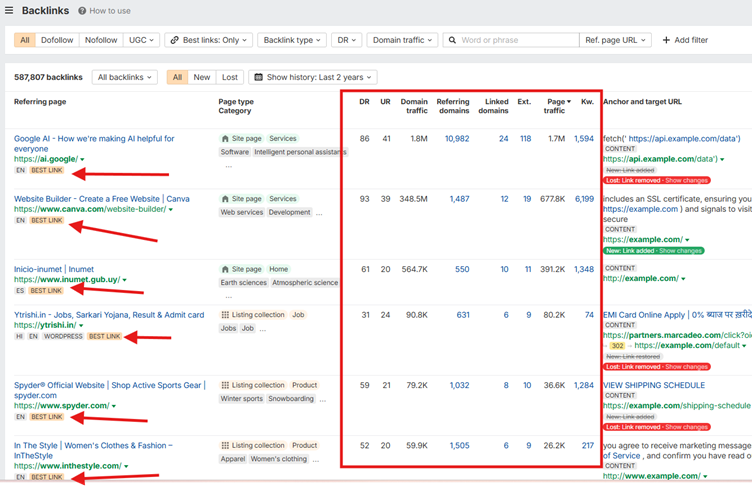
Task: Click Lost: Link removed badge in Google row
Action: click(x=657, y=180)
